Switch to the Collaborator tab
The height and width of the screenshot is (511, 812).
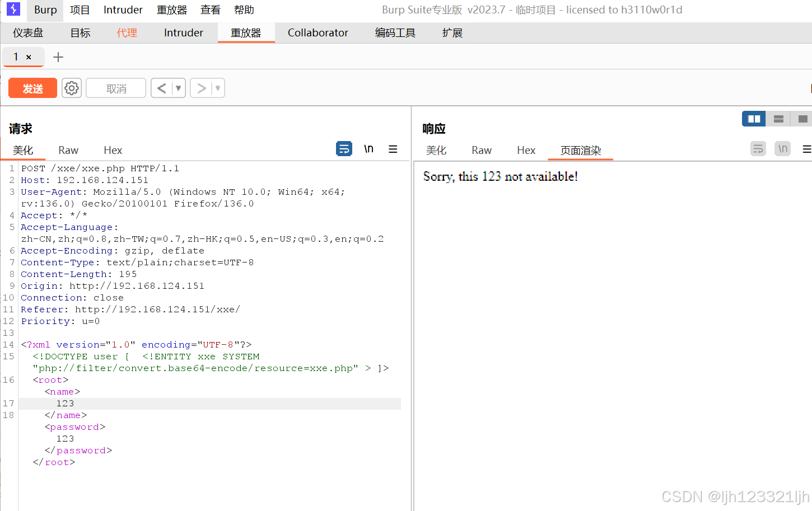coord(318,32)
